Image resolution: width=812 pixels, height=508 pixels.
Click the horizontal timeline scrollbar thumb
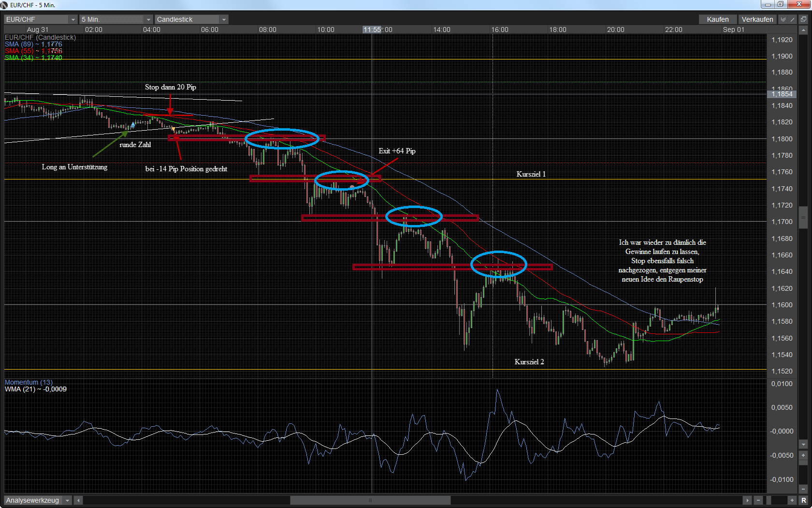(x=370, y=500)
